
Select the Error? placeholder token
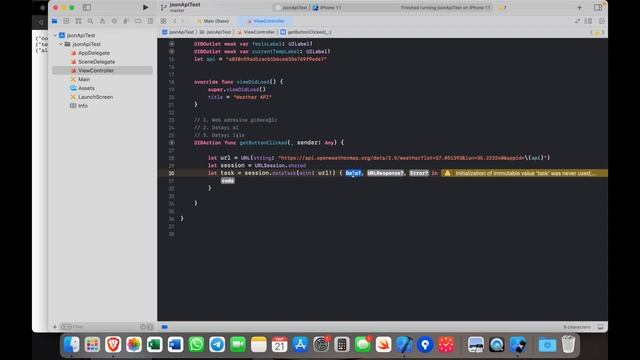[x=419, y=173]
